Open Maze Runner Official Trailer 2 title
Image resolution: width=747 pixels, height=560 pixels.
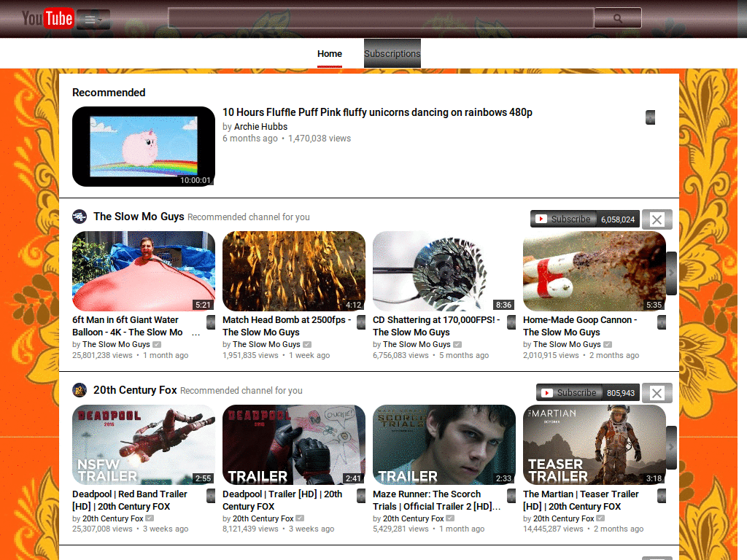[436, 500]
